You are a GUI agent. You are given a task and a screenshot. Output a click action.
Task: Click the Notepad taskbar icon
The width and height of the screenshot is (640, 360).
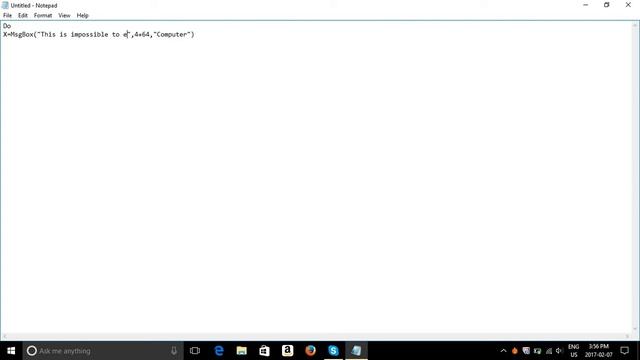(356, 351)
